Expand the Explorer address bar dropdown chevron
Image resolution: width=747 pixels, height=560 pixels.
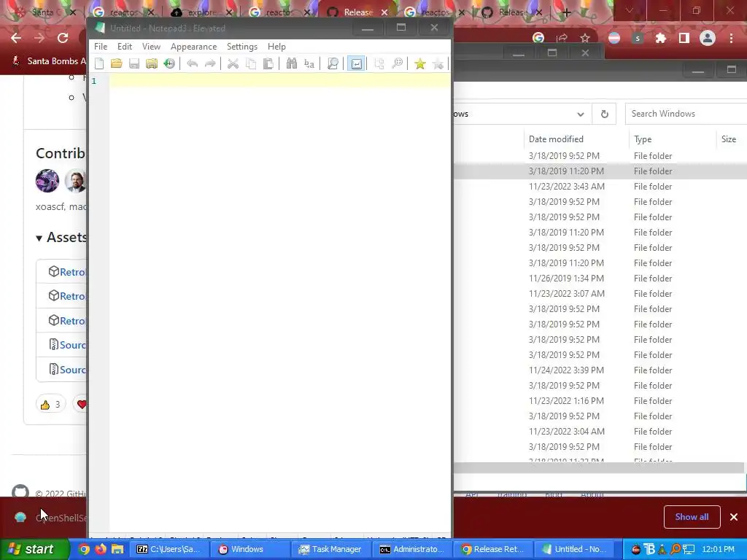tap(580, 114)
